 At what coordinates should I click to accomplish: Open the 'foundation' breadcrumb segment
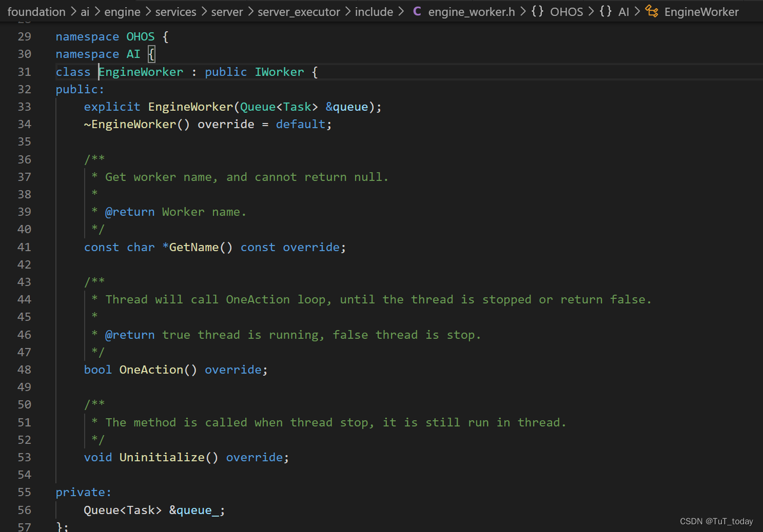point(36,11)
